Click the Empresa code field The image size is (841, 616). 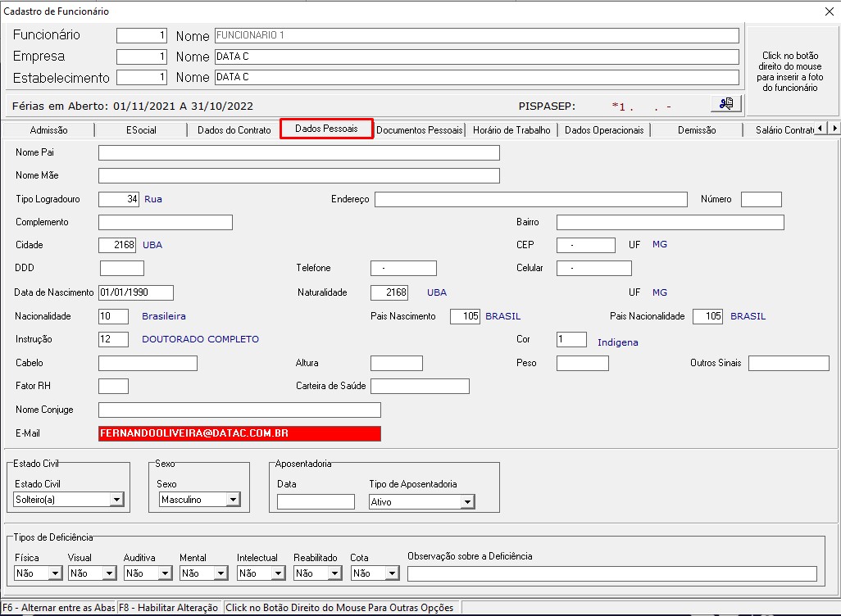click(142, 57)
